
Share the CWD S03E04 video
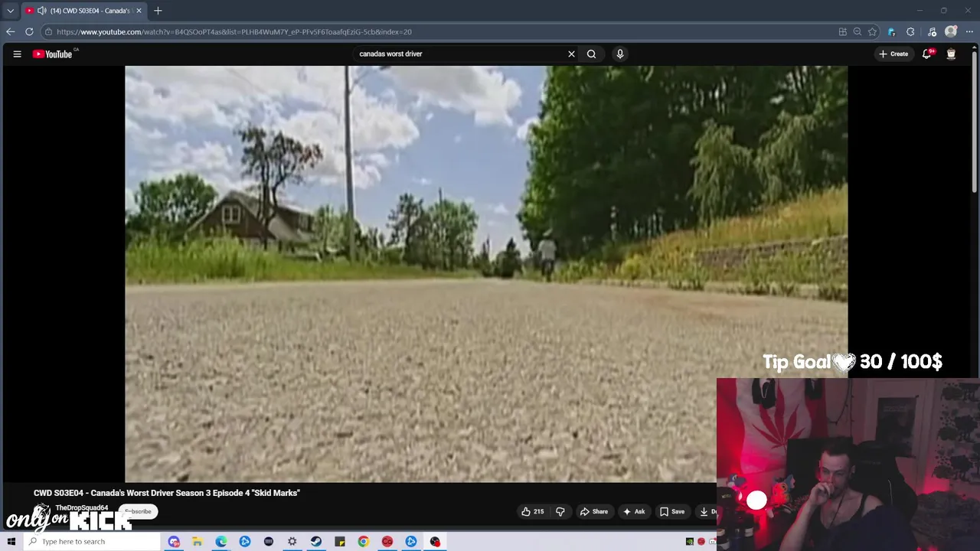[593, 511]
